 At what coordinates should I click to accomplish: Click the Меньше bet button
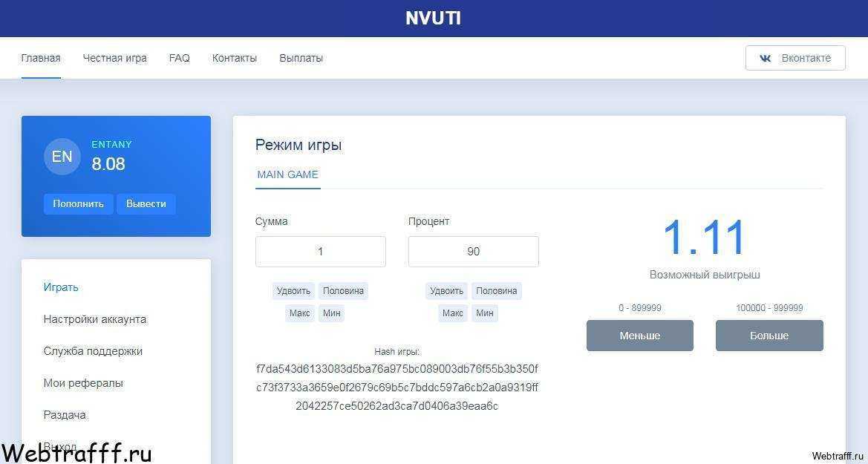640,336
